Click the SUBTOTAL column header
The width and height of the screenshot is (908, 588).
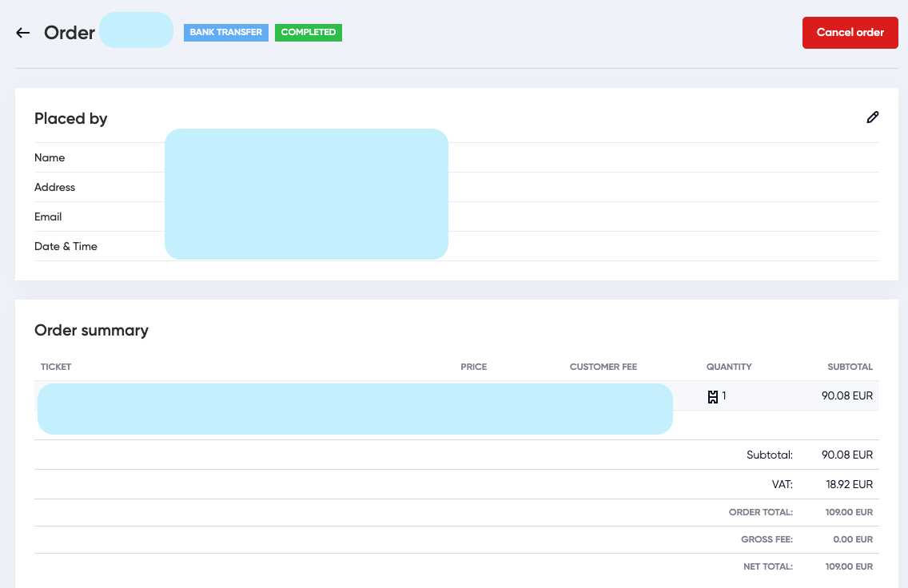[x=850, y=367]
